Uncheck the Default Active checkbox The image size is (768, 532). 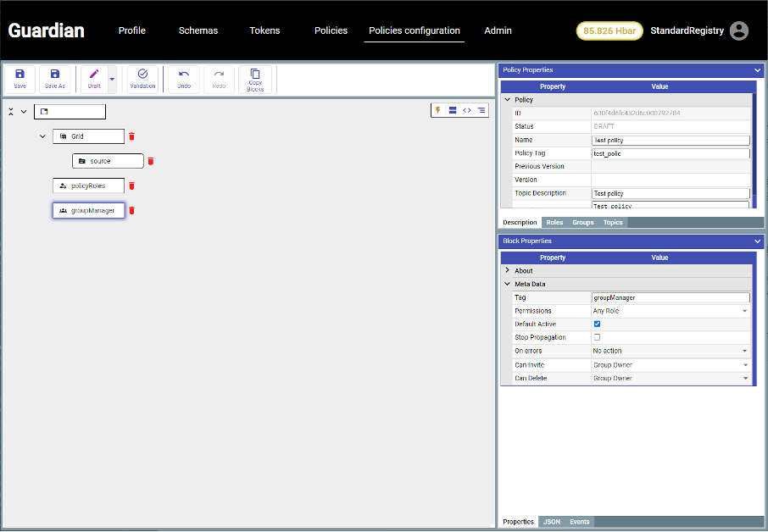click(597, 324)
